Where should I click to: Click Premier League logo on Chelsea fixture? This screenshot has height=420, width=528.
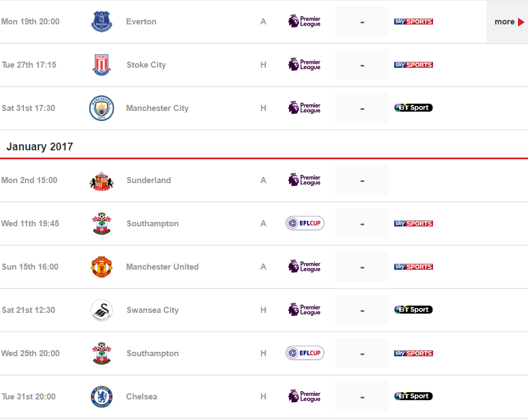pyautogui.click(x=304, y=397)
